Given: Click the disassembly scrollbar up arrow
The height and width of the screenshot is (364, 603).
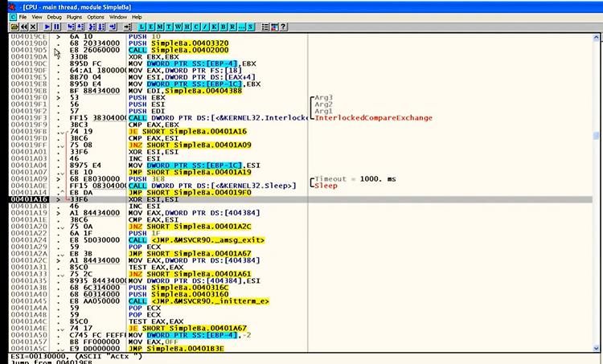Looking at the screenshot, I should (x=597, y=38).
